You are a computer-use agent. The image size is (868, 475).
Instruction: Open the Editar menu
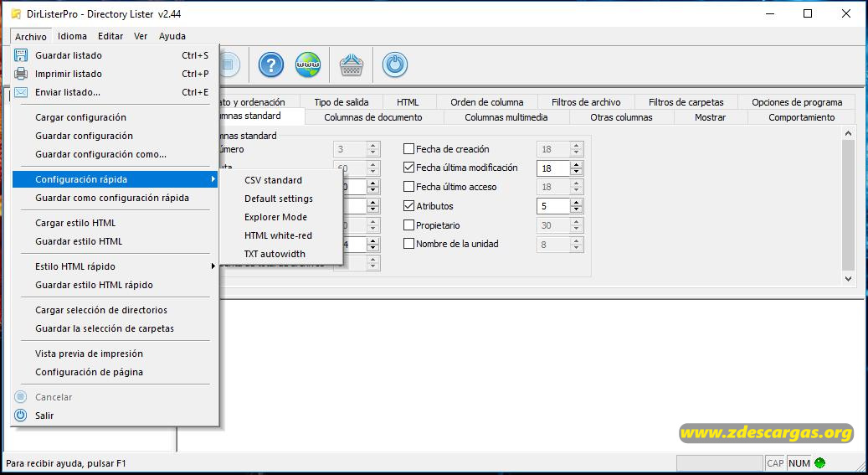coord(110,36)
